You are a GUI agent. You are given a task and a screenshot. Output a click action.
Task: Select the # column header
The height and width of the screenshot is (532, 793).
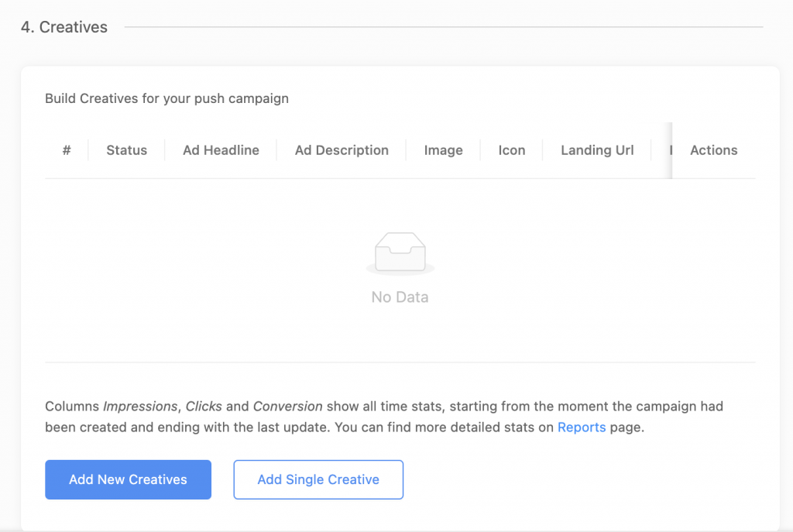pyautogui.click(x=67, y=150)
